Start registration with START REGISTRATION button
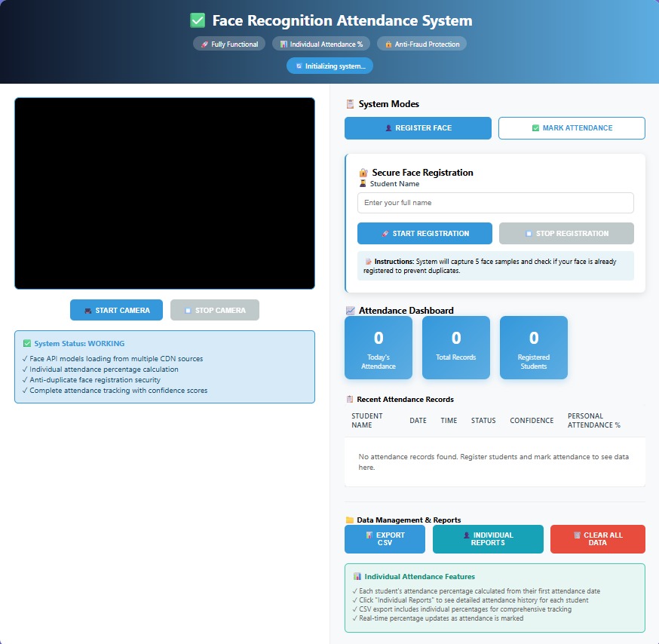Screen dimensions: 659x644 coord(425,233)
